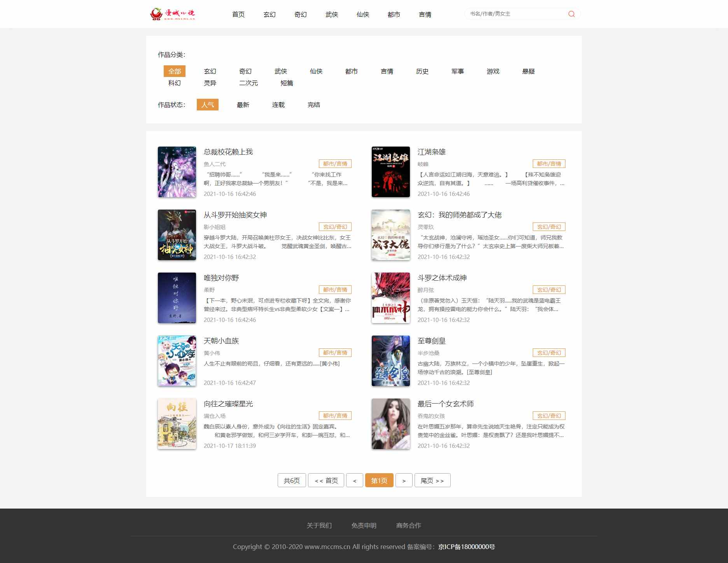Choose 最新 work status filter

coord(243,105)
